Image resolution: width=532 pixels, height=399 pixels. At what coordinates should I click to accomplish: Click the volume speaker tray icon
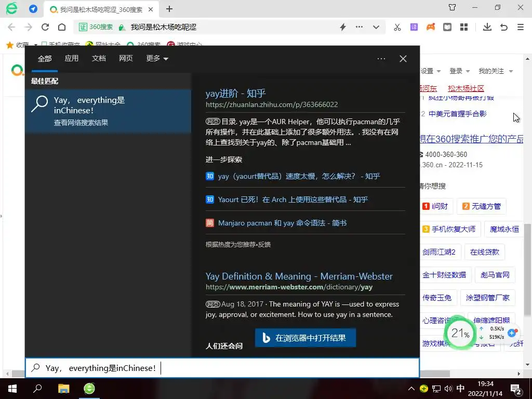click(x=448, y=389)
